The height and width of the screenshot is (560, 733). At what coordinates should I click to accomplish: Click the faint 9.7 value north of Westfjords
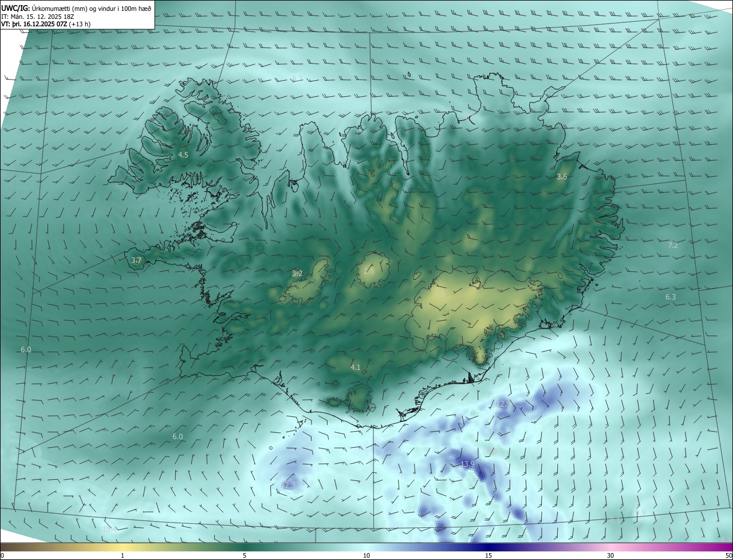click(297, 78)
